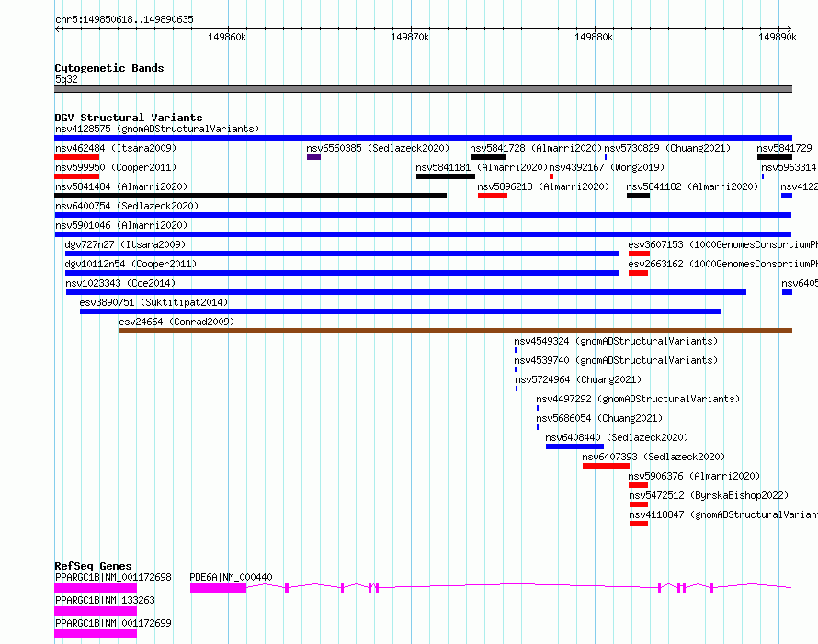The width and height of the screenshot is (818, 644).
Task: Open nsv6400754 (Sedlazeck2020) variant label
Action: tap(127, 206)
